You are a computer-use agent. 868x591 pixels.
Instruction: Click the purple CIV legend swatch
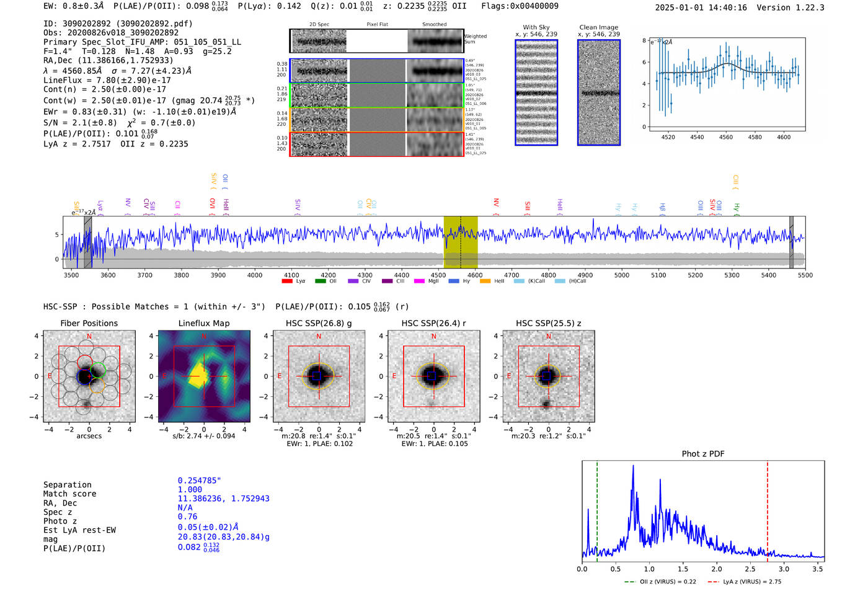353,282
